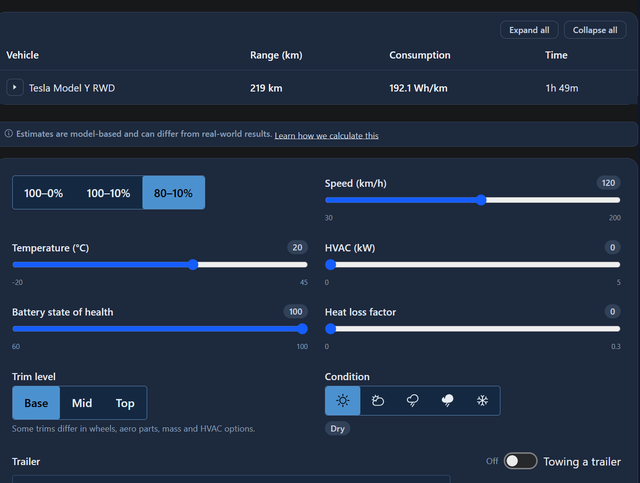Select the rain condition icon
This screenshot has width=640, height=483.
click(x=413, y=401)
